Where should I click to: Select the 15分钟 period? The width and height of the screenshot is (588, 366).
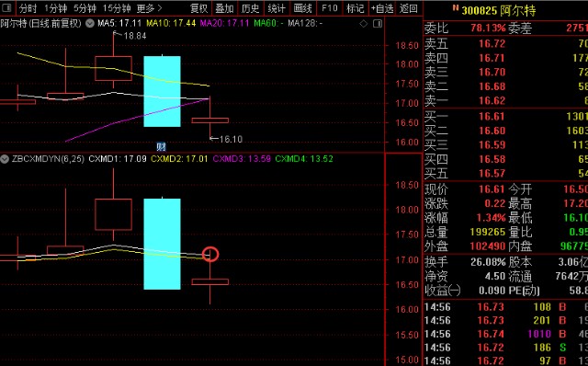(117, 8)
